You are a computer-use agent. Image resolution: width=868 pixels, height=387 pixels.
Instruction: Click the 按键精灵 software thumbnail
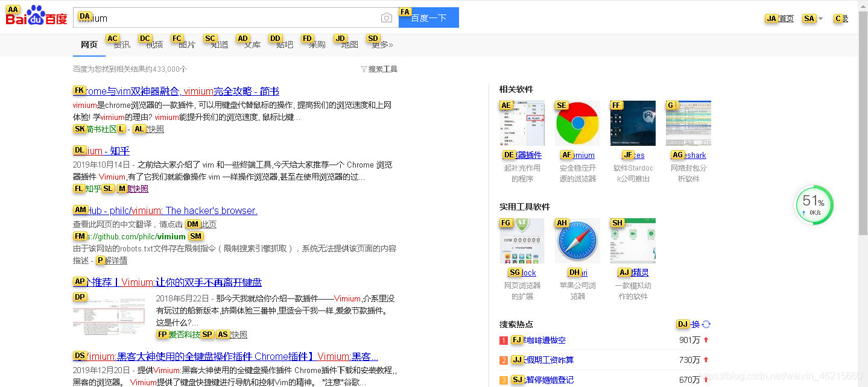633,241
